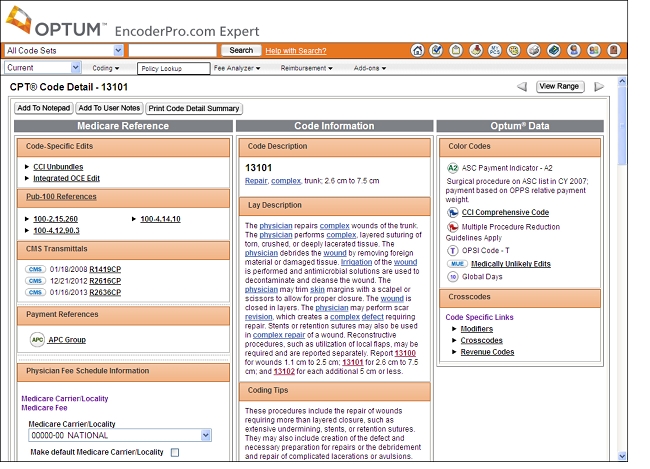Open the Policy Lookup menu

(174, 68)
